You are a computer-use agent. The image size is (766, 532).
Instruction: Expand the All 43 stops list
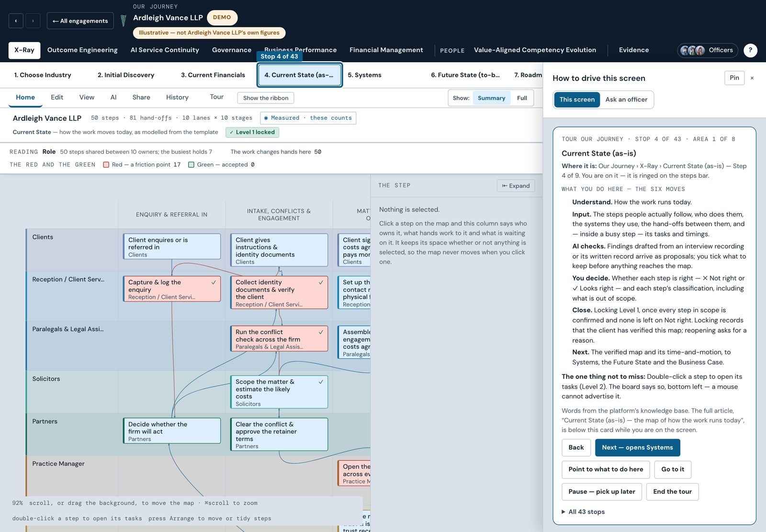click(x=583, y=512)
